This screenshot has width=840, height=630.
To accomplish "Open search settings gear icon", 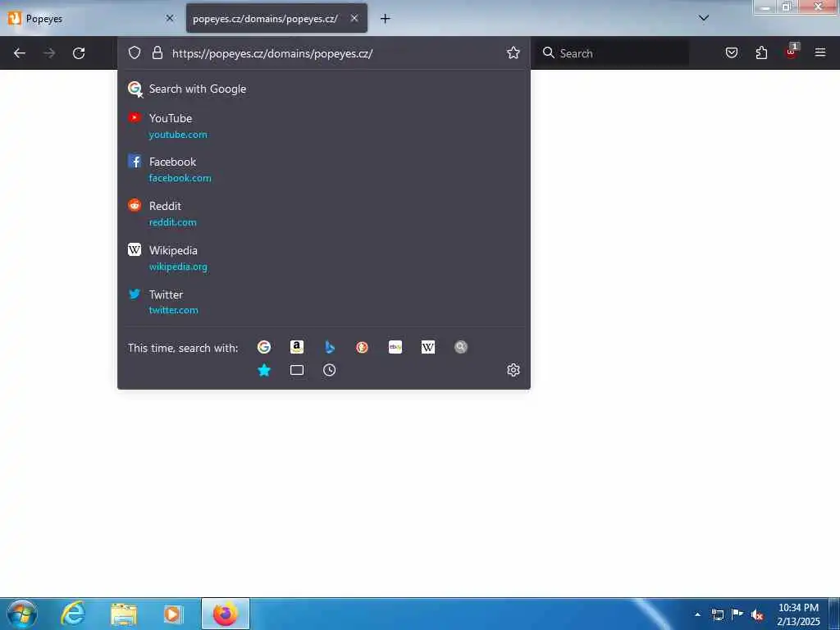I will [x=514, y=370].
